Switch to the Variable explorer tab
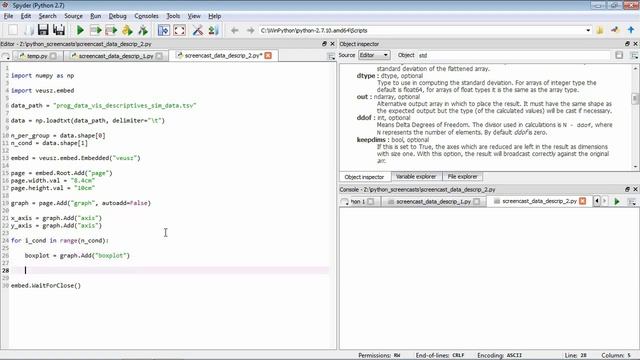640x360 pixels. point(416,176)
